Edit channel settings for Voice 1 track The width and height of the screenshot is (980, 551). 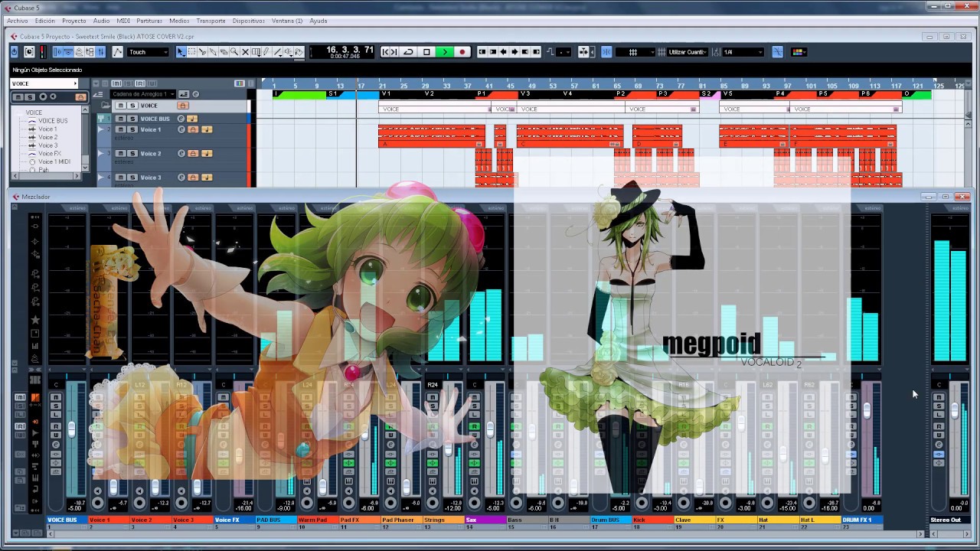pos(181,129)
